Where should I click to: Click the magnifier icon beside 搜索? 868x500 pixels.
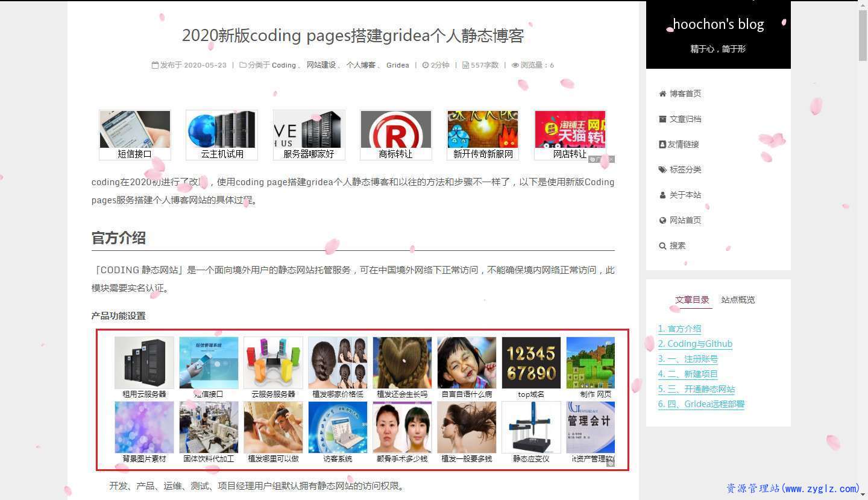tap(662, 245)
